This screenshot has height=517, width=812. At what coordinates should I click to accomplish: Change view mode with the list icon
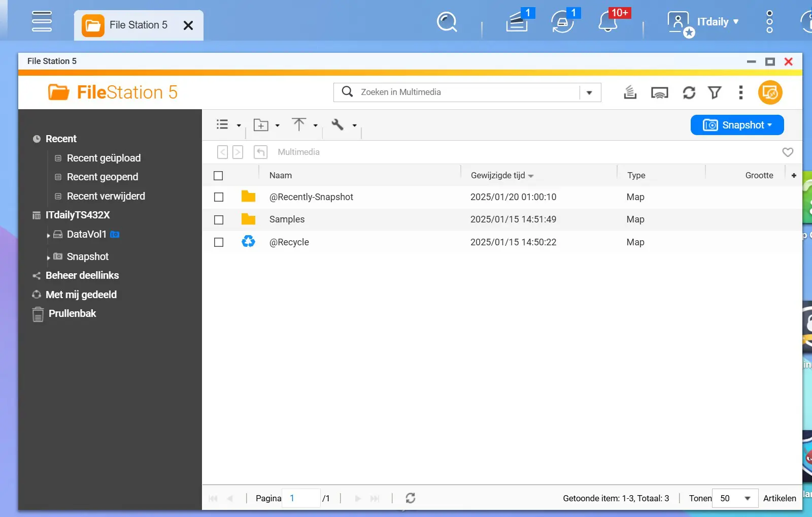(222, 124)
